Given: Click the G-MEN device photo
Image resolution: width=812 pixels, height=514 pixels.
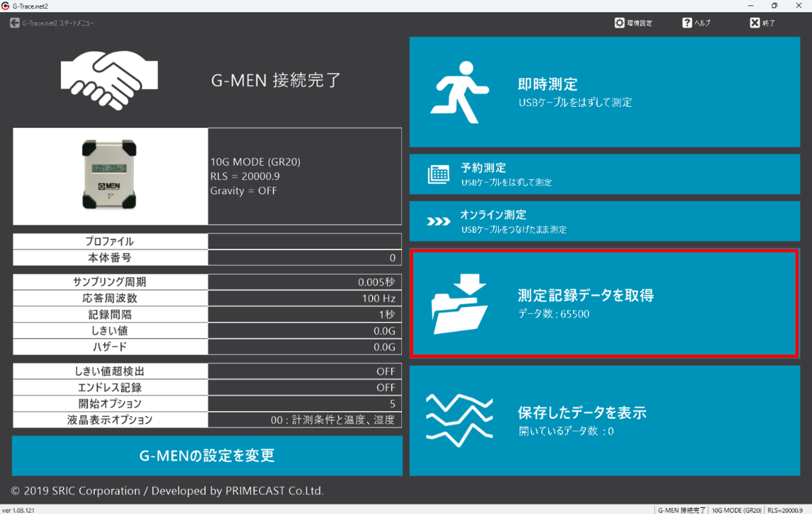Looking at the screenshot, I should tap(110, 175).
